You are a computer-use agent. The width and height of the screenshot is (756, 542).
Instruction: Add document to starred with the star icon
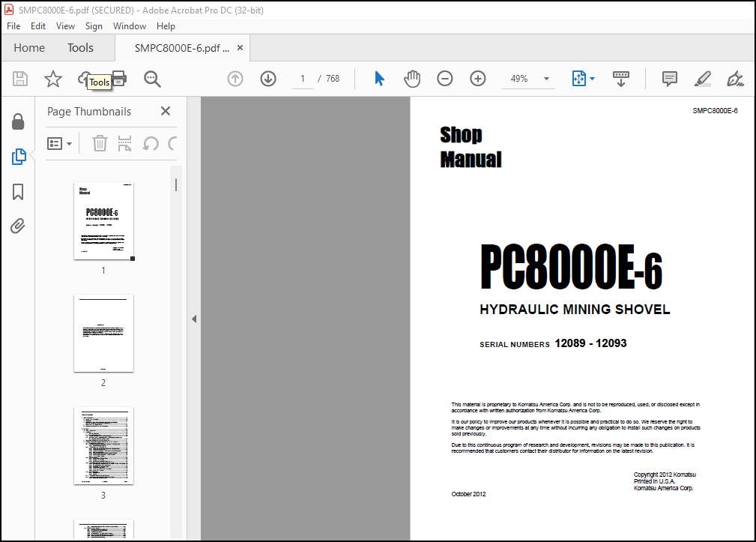pyautogui.click(x=53, y=79)
